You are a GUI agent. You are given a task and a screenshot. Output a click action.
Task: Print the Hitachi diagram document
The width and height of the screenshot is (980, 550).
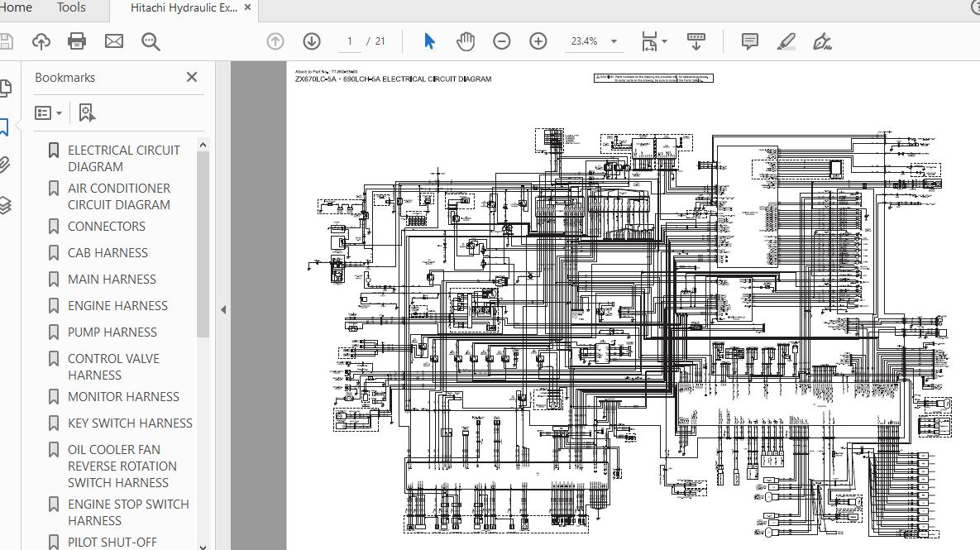[75, 41]
